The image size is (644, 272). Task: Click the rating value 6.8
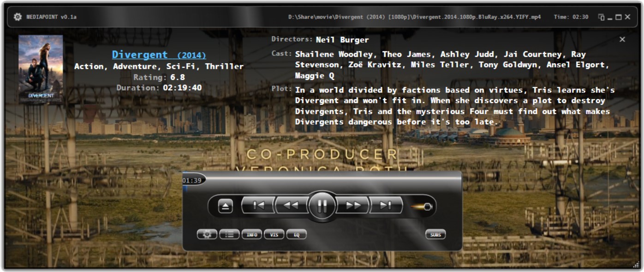178,77
